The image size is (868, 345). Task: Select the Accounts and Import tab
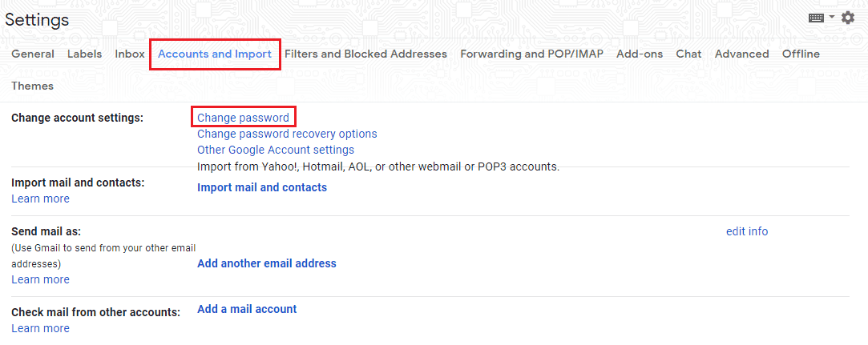click(215, 54)
